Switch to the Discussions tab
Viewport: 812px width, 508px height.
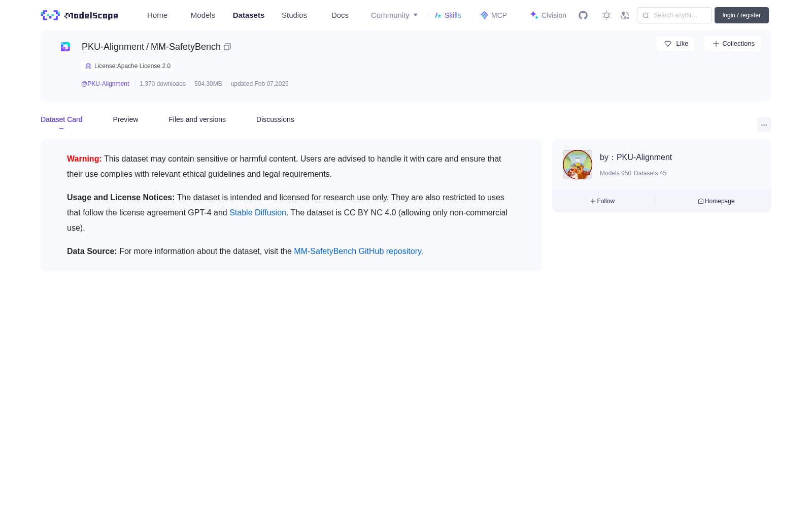coord(275,119)
